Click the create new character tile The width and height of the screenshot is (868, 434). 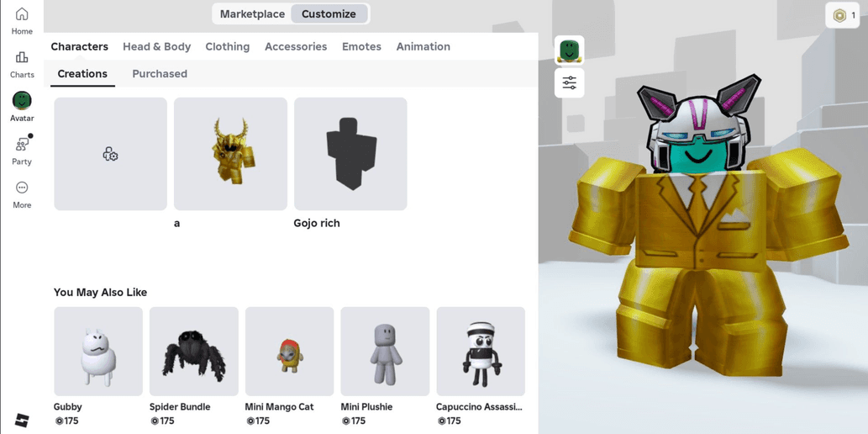110,154
